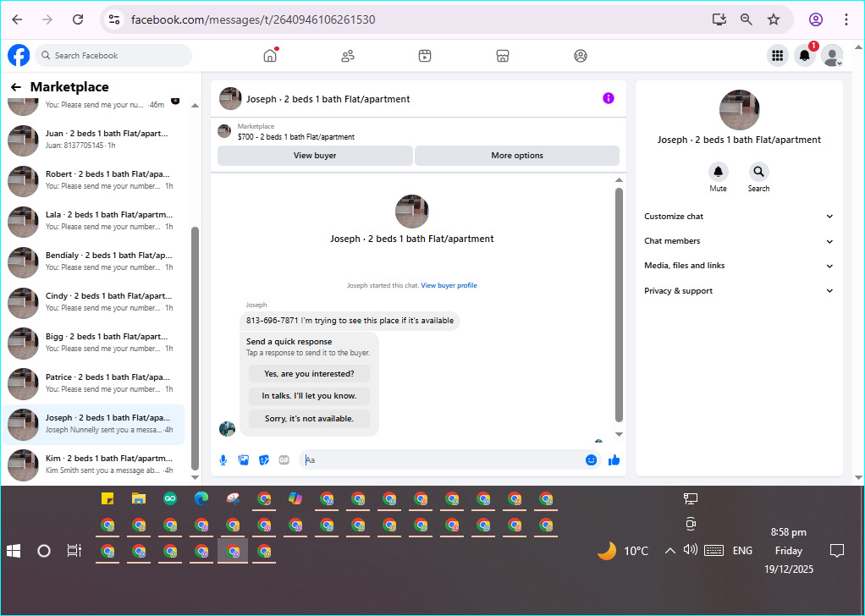Image resolution: width=865 pixels, height=616 pixels.
Task: Attach a photo with the image icon
Action: (x=243, y=460)
